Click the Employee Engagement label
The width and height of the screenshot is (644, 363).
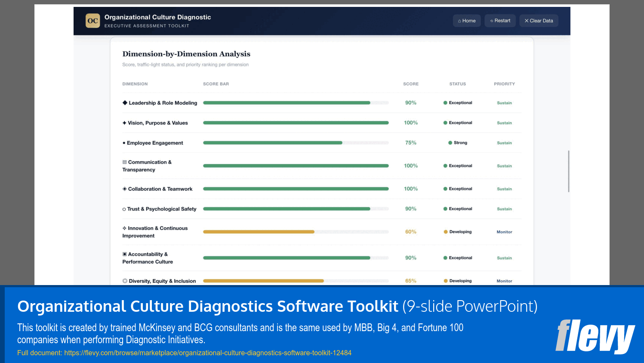[x=155, y=143]
